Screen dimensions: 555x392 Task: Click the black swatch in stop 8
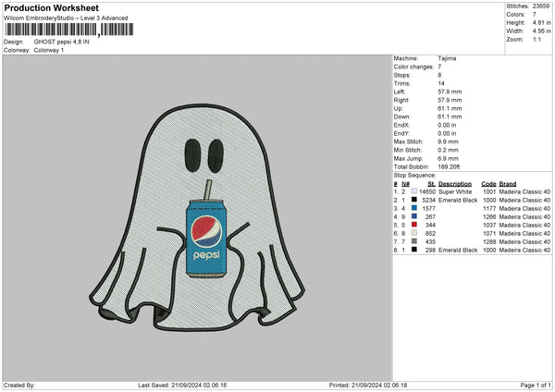[x=413, y=249]
